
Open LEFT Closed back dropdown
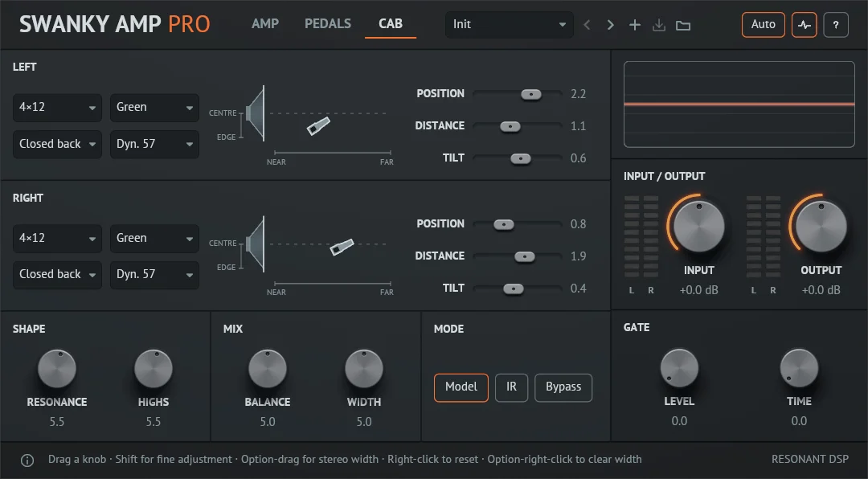[57, 144]
